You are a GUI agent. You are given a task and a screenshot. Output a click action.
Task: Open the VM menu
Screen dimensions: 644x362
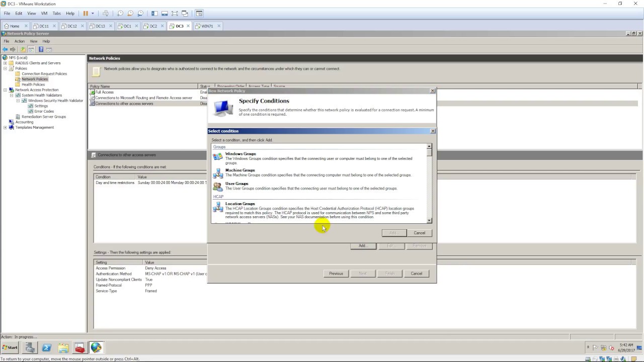click(44, 13)
